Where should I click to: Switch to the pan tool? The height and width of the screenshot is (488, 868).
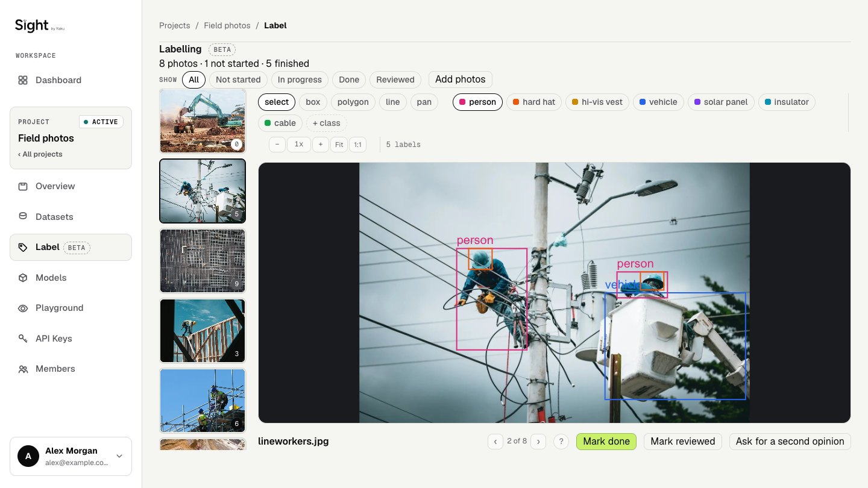[x=424, y=102]
